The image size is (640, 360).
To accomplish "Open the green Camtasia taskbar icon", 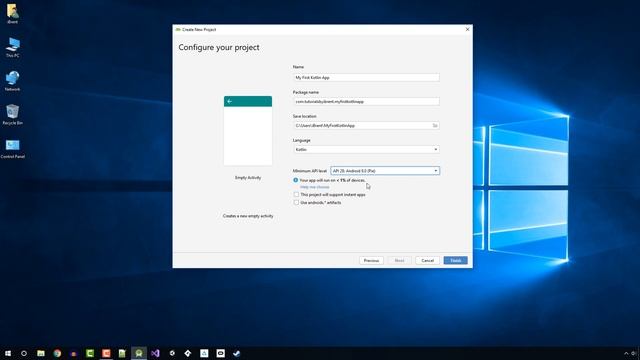I will (90, 353).
